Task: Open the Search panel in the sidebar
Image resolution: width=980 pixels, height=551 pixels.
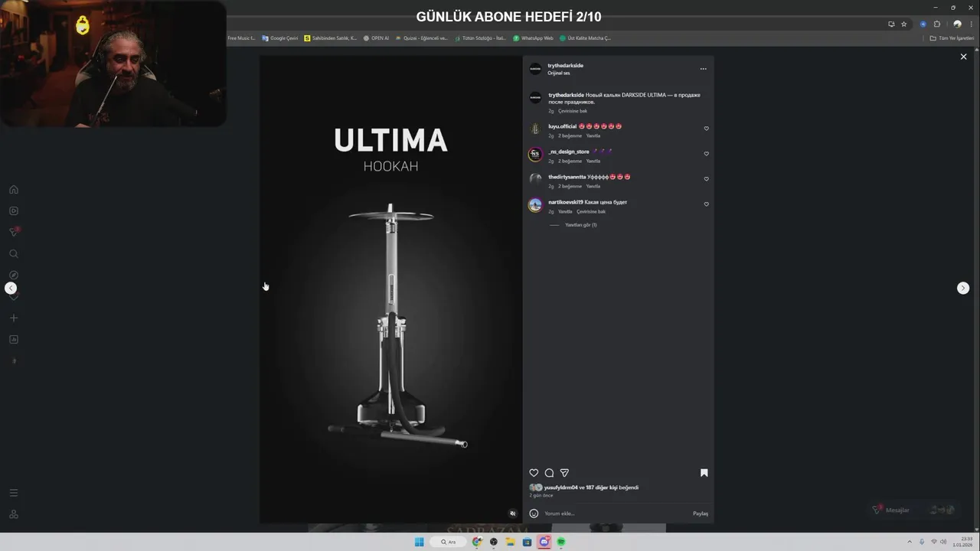Action: point(13,253)
